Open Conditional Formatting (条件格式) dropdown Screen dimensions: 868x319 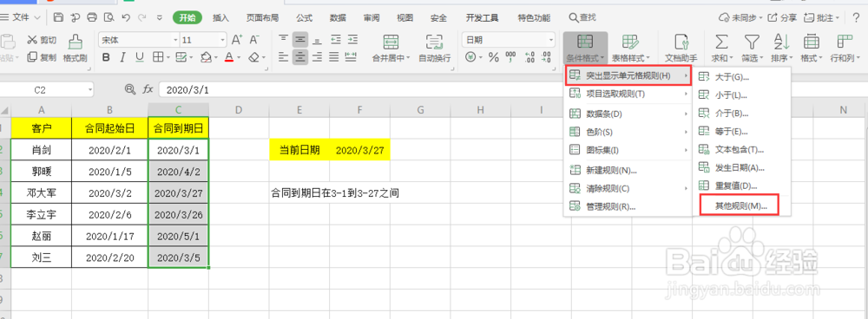click(x=586, y=48)
